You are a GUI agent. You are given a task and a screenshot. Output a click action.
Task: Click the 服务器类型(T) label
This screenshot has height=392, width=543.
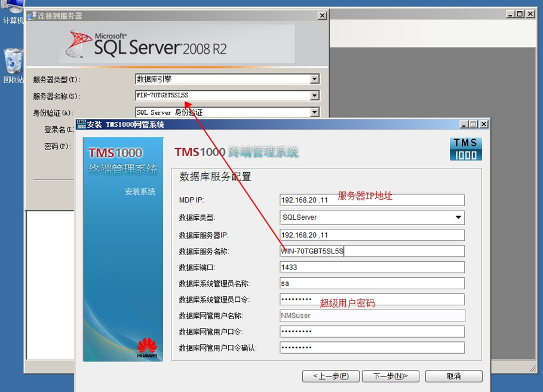57,79
